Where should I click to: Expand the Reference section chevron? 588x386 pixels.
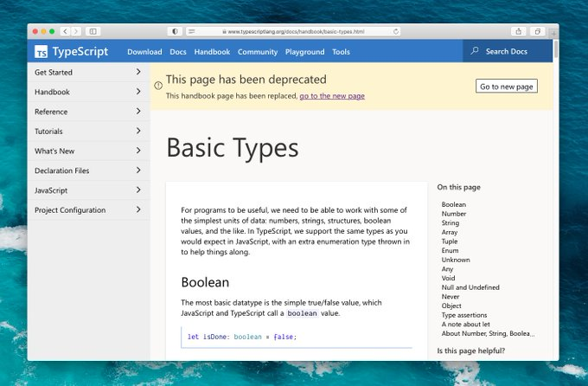pyautogui.click(x=138, y=111)
